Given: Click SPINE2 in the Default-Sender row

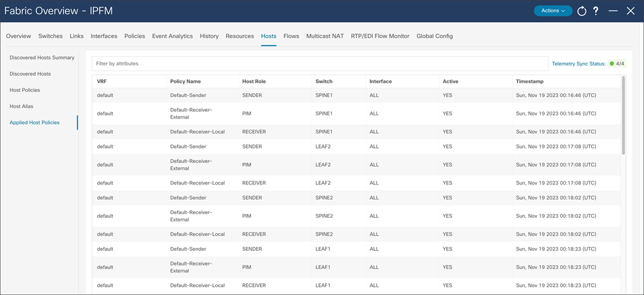Looking at the screenshot, I should (324, 197).
